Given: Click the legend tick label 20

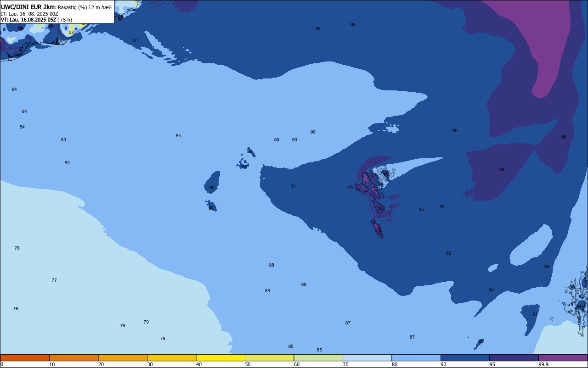Looking at the screenshot, I should click(x=101, y=364).
